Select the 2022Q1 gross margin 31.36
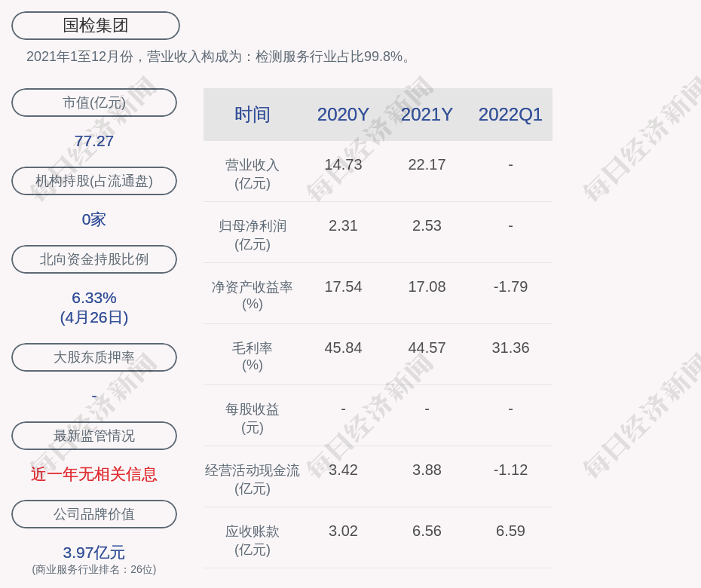This screenshot has width=701, height=588. click(510, 348)
